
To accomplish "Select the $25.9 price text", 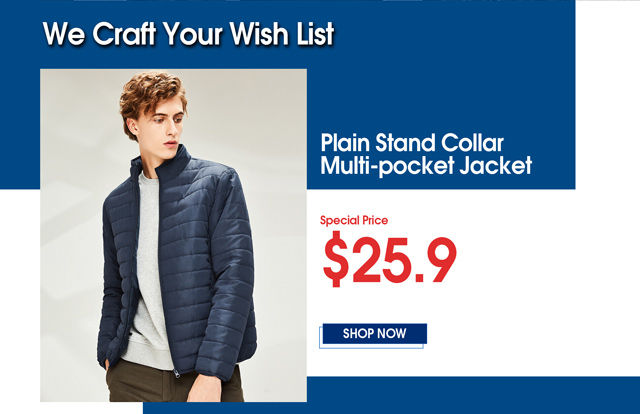I will 390,260.
